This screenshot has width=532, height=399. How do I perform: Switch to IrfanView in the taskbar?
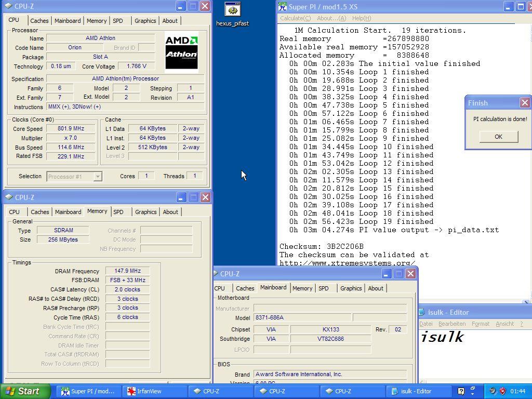coord(154,391)
